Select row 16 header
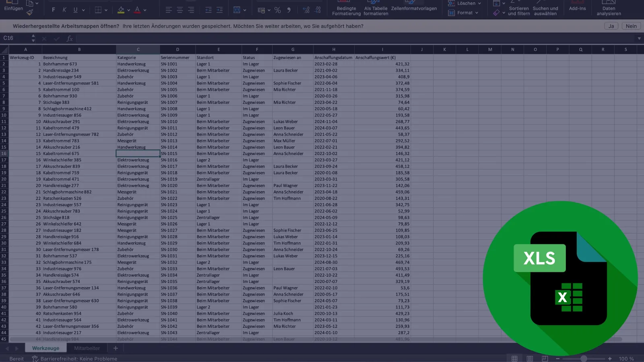The width and height of the screenshot is (644, 362). pyautogui.click(x=4, y=154)
